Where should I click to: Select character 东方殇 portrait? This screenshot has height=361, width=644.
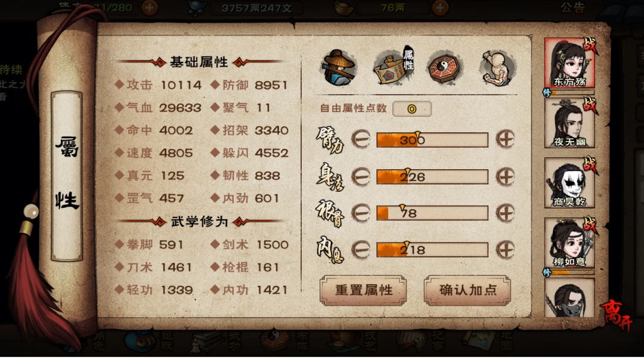click(x=569, y=63)
